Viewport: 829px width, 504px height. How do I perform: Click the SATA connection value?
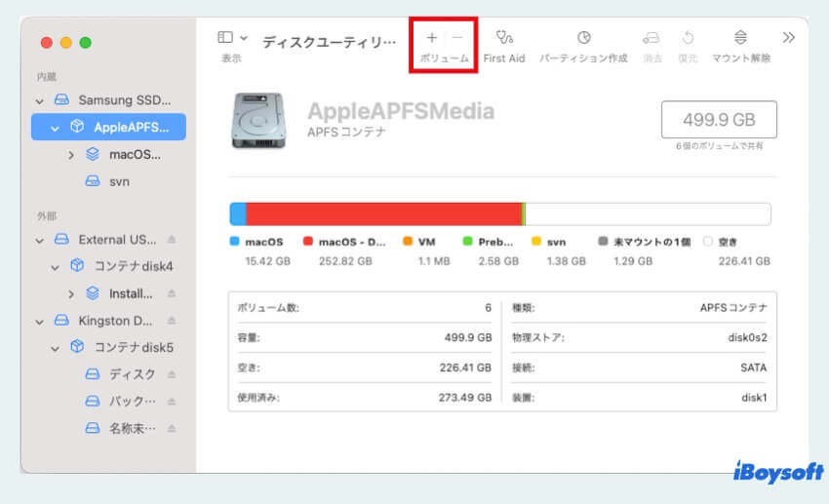(753, 368)
